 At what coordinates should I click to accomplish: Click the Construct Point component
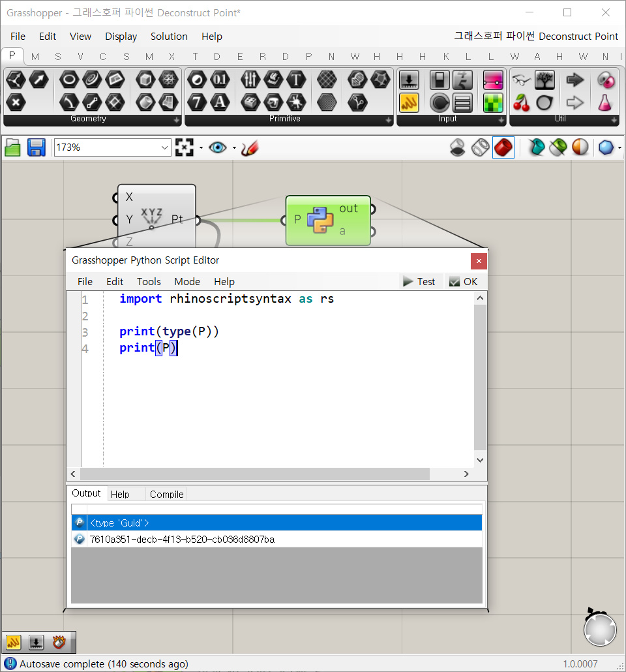pyautogui.click(x=156, y=217)
